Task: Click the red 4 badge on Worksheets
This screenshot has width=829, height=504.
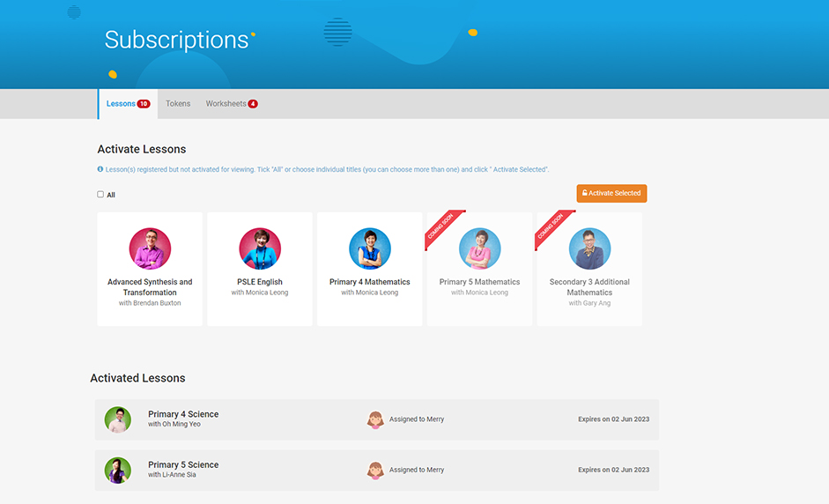Action: coord(253,104)
